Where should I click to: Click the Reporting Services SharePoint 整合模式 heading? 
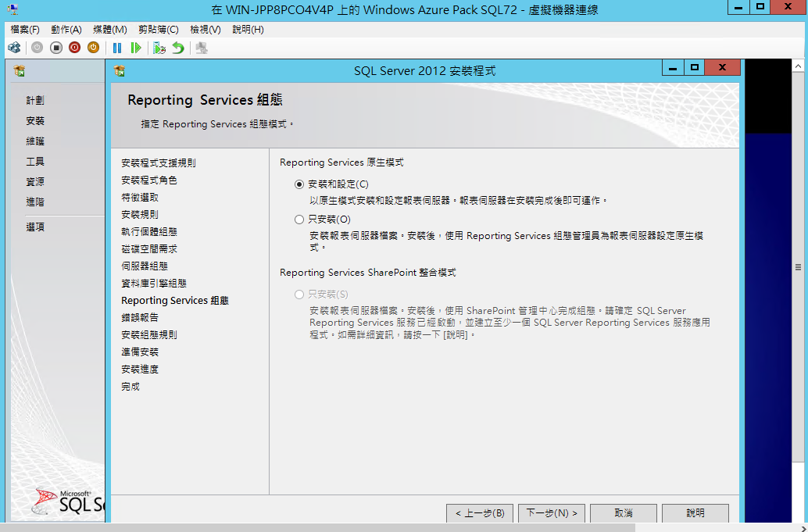coord(368,273)
